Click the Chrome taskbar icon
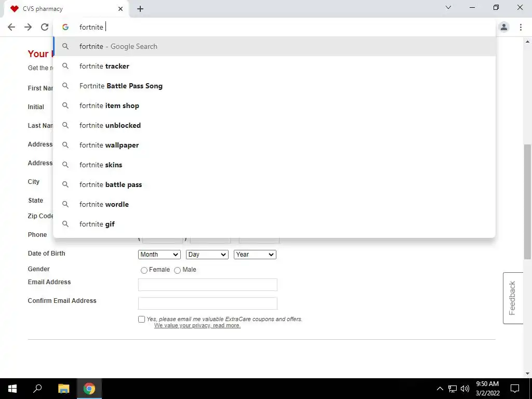Viewport: 532px width, 399px height. (89, 389)
